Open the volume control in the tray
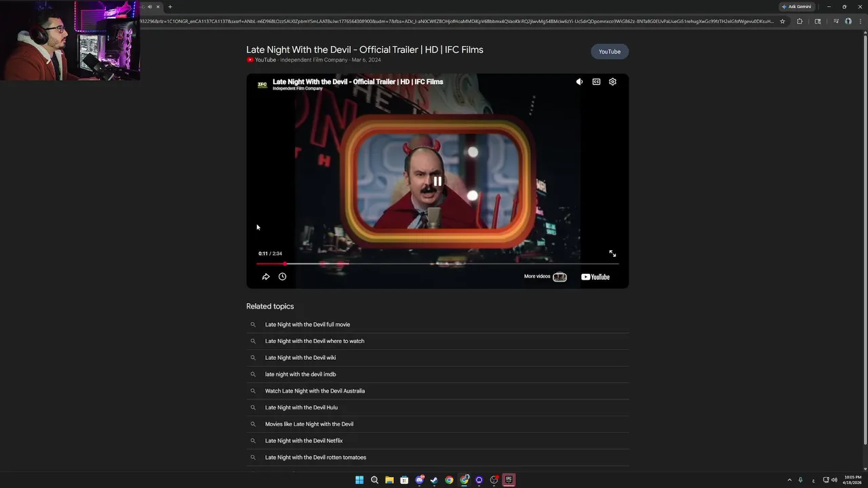Image resolution: width=868 pixels, height=488 pixels. 834,480
